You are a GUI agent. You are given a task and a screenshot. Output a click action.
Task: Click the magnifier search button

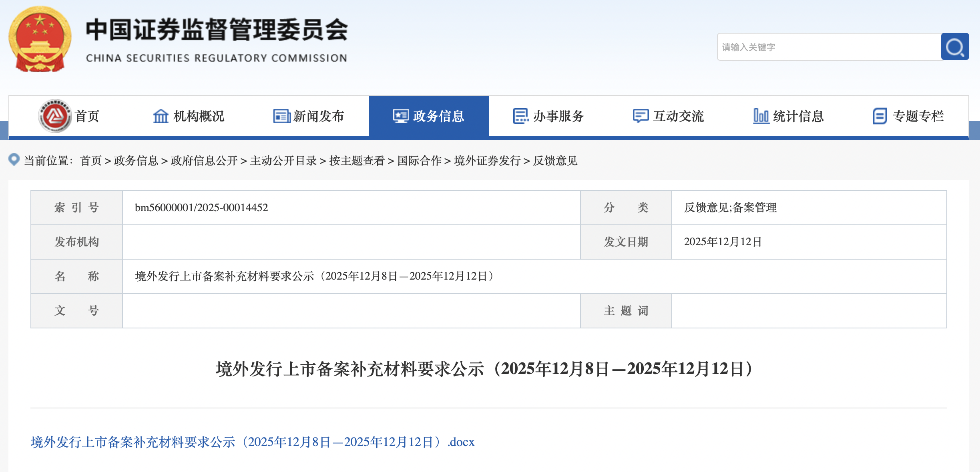coord(955,47)
